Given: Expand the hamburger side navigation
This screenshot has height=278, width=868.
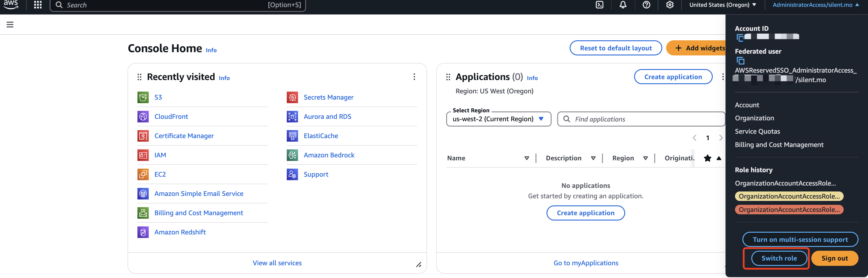Looking at the screenshot, I should click(10, 25).
